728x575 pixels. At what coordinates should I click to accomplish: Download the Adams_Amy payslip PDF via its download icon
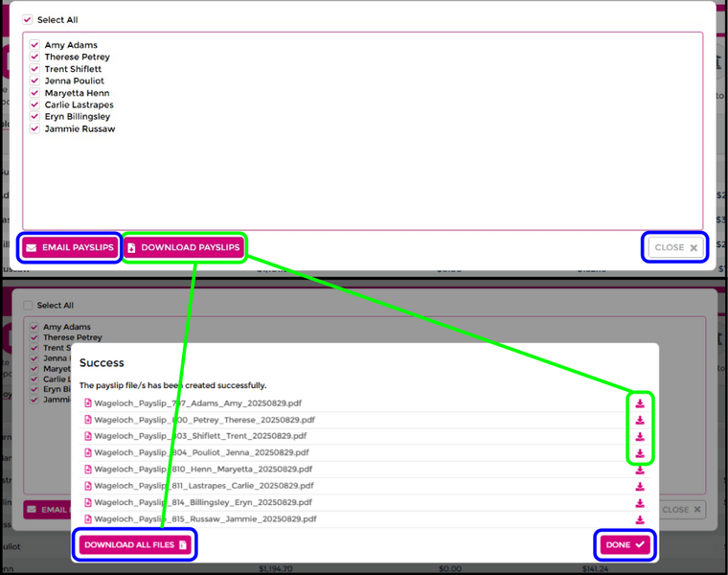640,403
